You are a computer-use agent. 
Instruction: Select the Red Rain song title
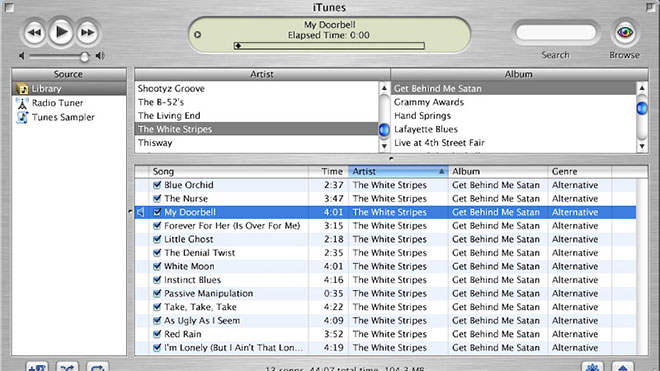(183, 334)
